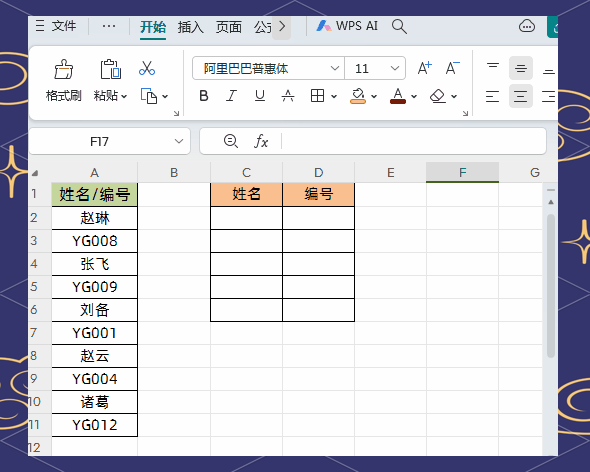Expand the fill color dropdown arrow
Screen dimensions: 590x472
(374, 97)
